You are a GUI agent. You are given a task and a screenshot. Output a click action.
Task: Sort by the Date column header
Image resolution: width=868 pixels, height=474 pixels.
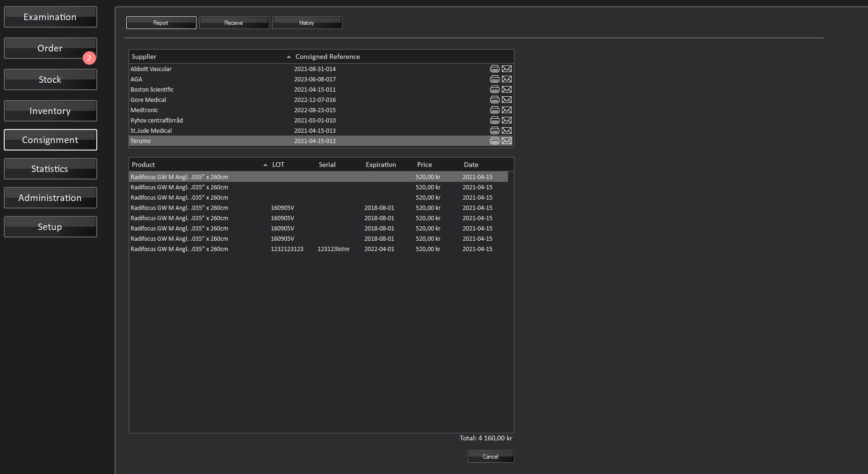(485, 165)
